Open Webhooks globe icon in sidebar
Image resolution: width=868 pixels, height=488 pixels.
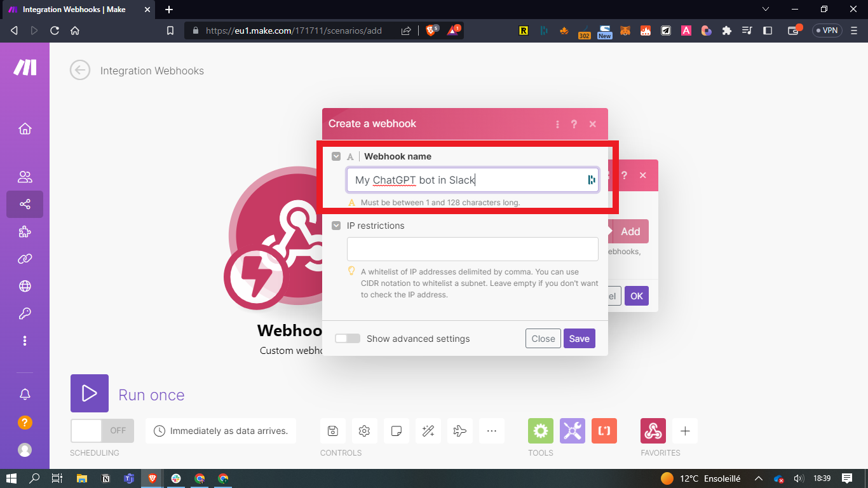(25, 286)
